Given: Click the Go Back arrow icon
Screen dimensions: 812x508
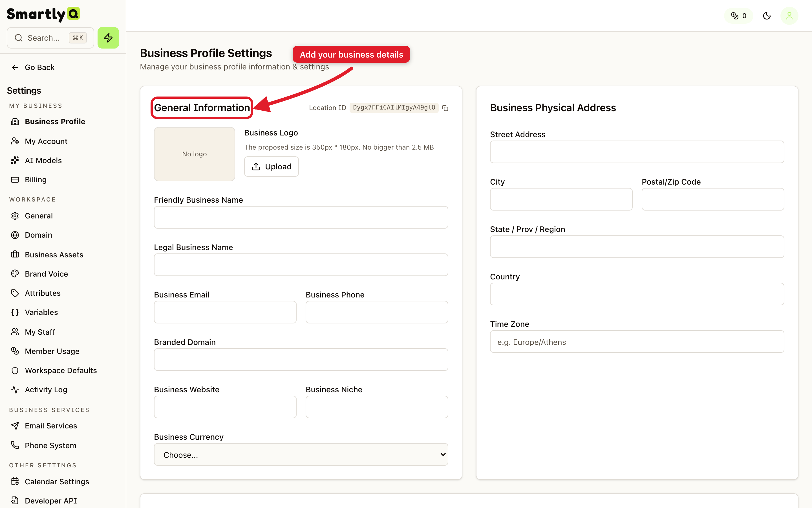Looking at the screenshot, I should 15,67.
